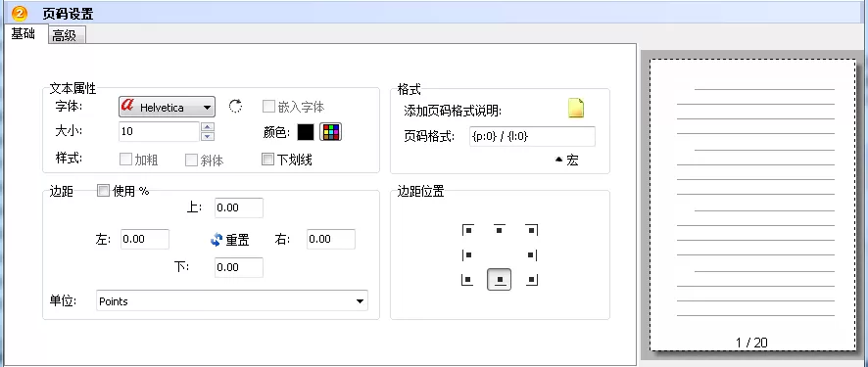
Task: Decrease font size with down stepper arrow
Action: point(208,136)
